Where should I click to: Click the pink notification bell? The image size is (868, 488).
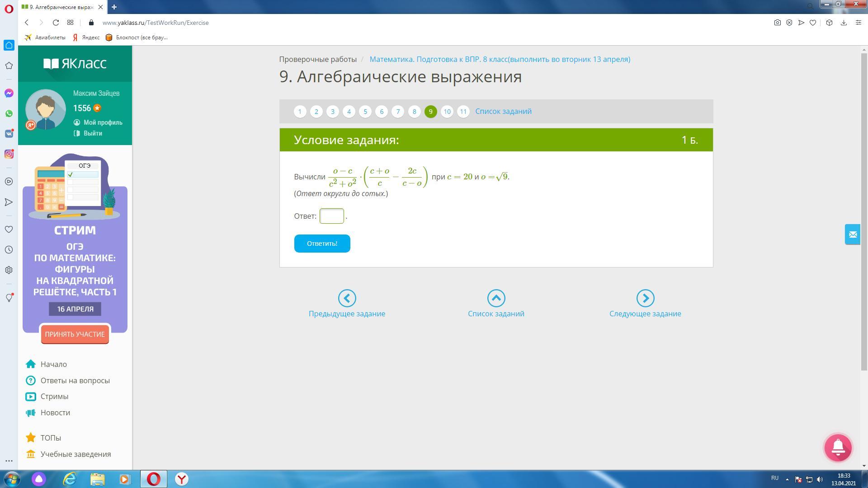(x=838, y=447)
